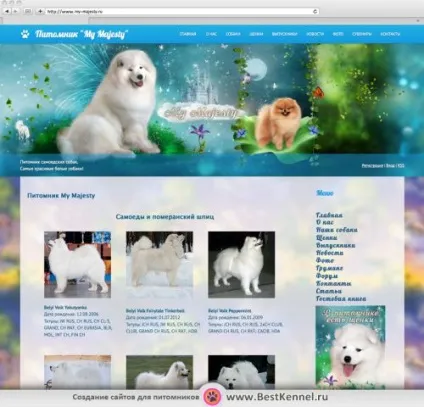Select Главная in the sidebar menu
Viewport: 424px width, 407px height.
click(329, 215)
